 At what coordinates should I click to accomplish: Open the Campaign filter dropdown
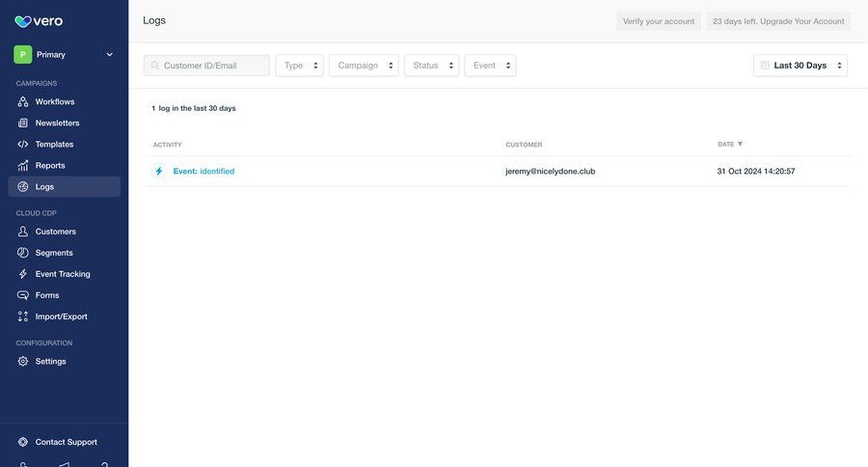pyautogui.click(x=364, y=66)
